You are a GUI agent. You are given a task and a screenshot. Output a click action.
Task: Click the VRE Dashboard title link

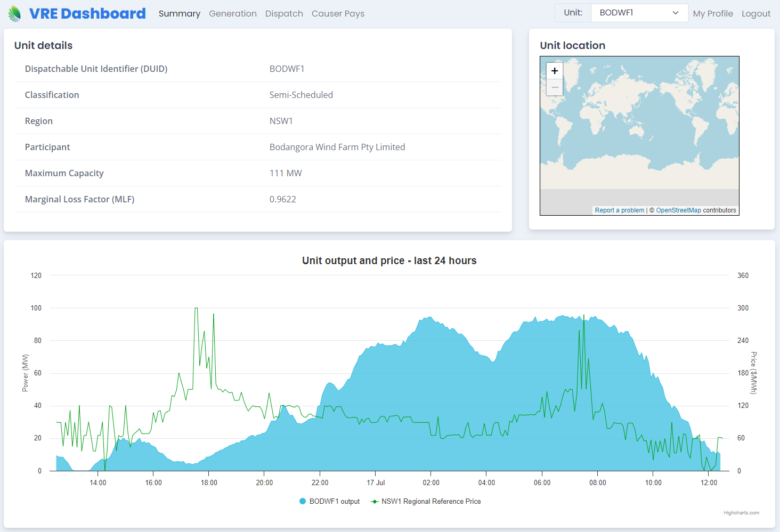pyautogui.click(x=87, y=13)
